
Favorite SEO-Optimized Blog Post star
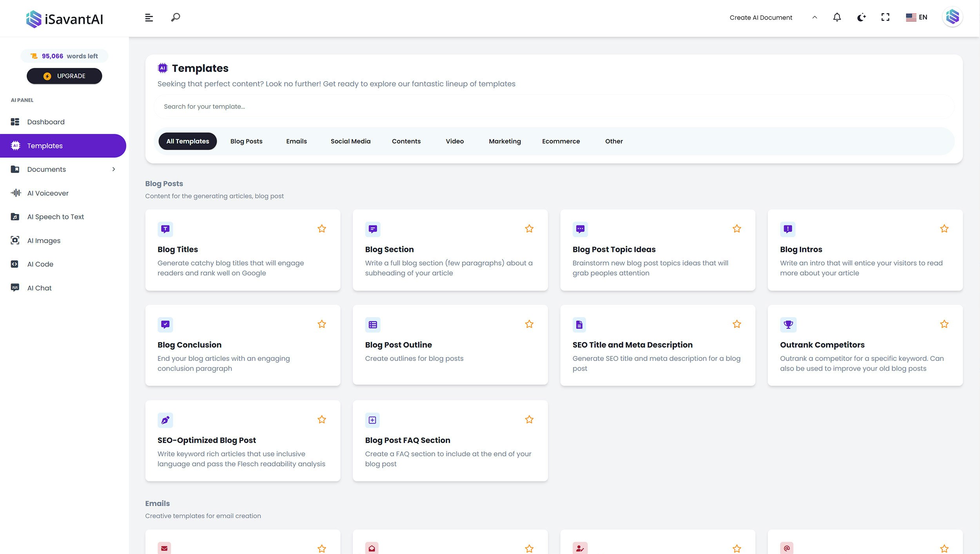coord(322,419)
